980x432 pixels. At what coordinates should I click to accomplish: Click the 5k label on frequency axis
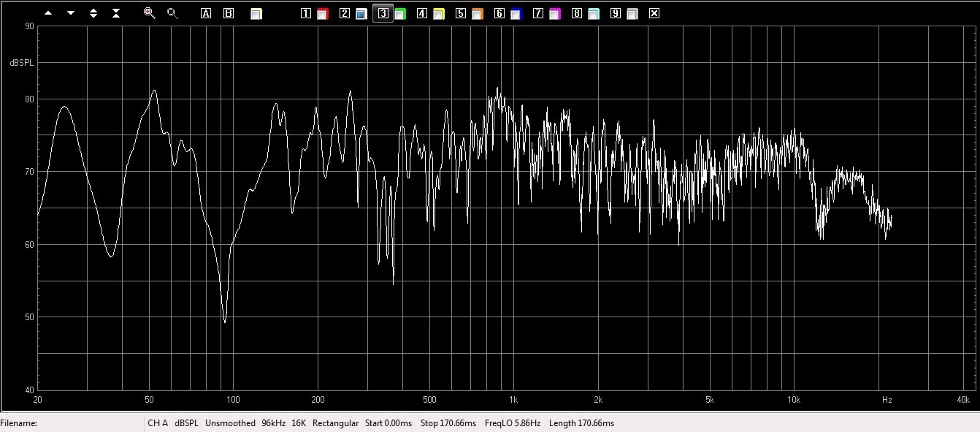pyautogui.click(x=709, y=400)
